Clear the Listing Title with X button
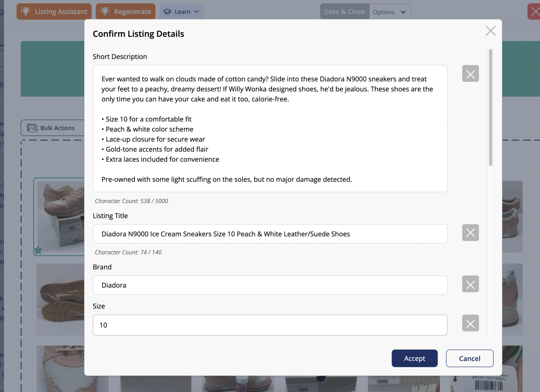540x392 pixels. pos(470,233)
